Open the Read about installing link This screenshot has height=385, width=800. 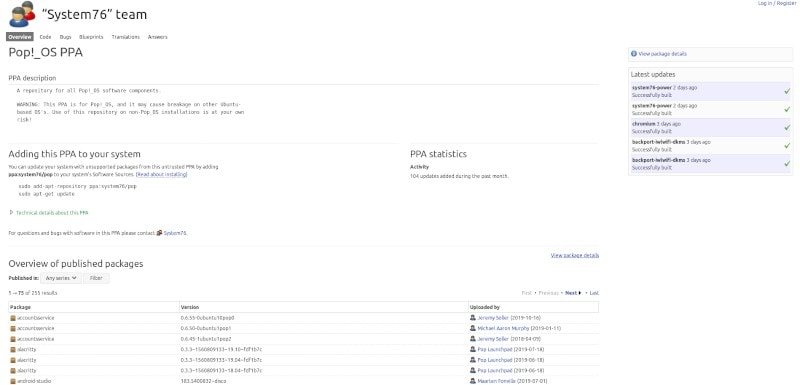(x=162, y=174)
